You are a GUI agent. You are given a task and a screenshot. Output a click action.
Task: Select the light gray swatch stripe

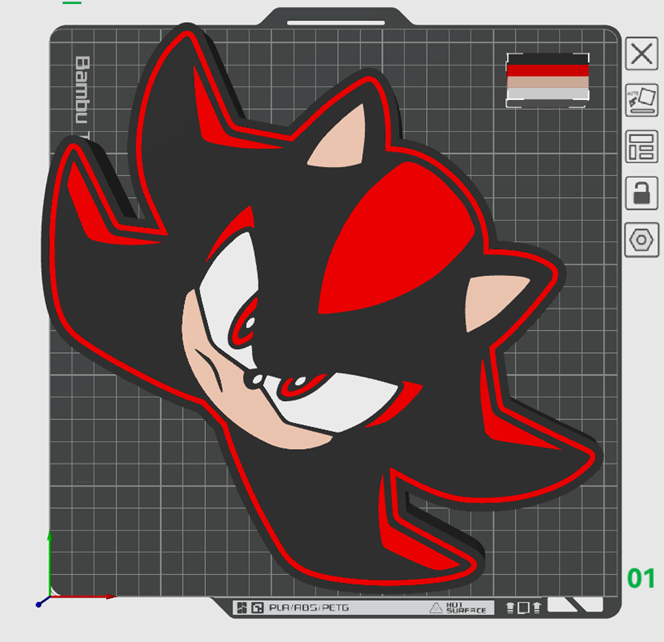coord(547,94)
